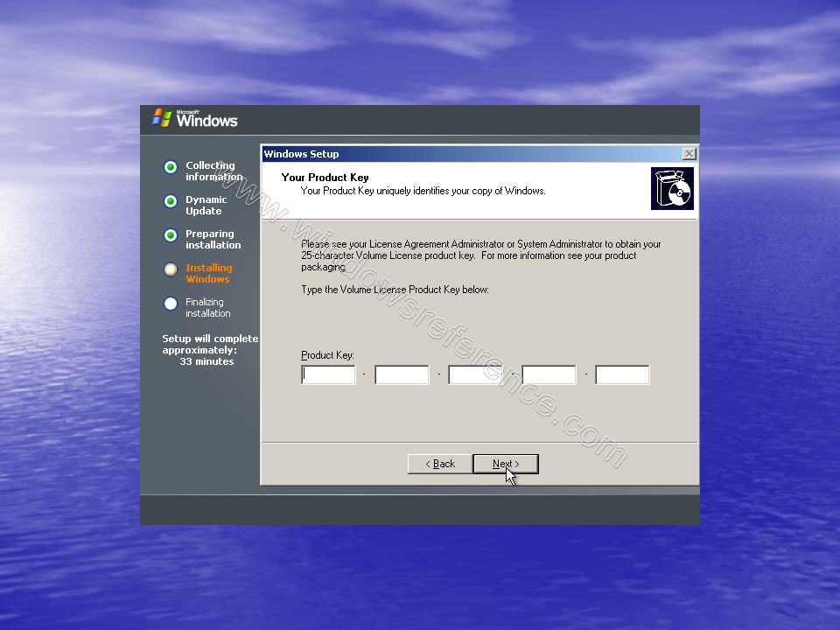Click the fifth Product Key field

click(x=622, y=374)
